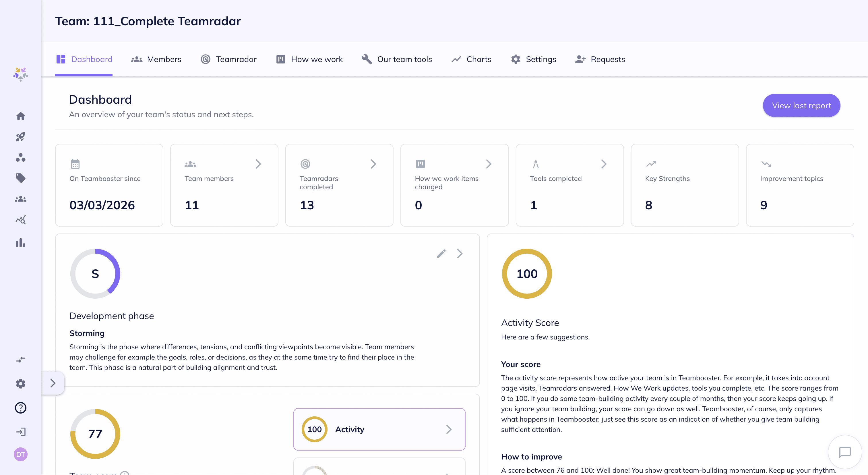
Task: Expand the Activity row chevron
Action: (448, 429)
